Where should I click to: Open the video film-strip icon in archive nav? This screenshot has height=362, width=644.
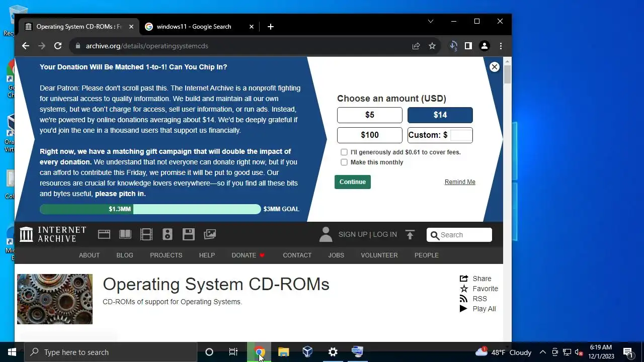[x=146, y=234]
